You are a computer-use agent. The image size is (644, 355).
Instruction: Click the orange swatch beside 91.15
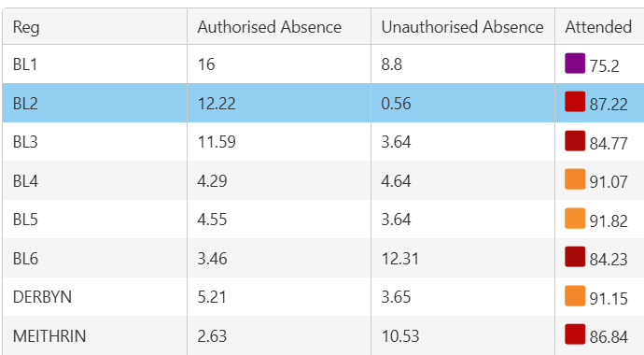pyautogui.click(x=575, y=296)
